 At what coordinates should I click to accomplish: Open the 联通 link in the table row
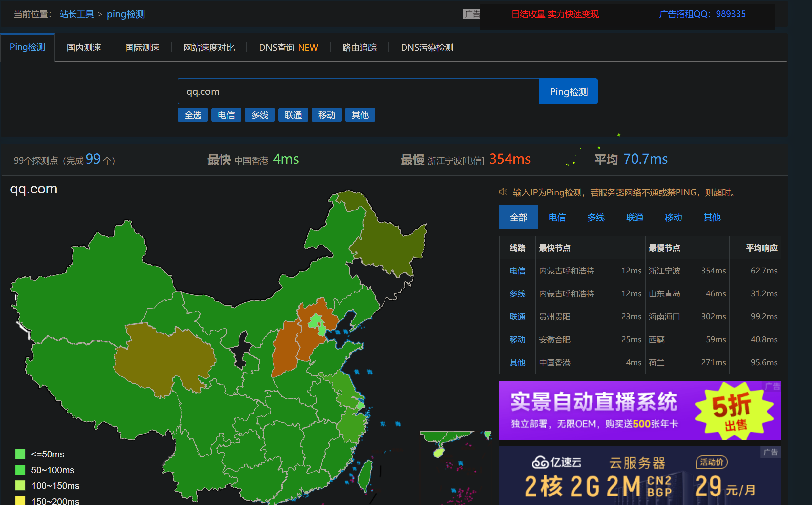coord(517,316)
